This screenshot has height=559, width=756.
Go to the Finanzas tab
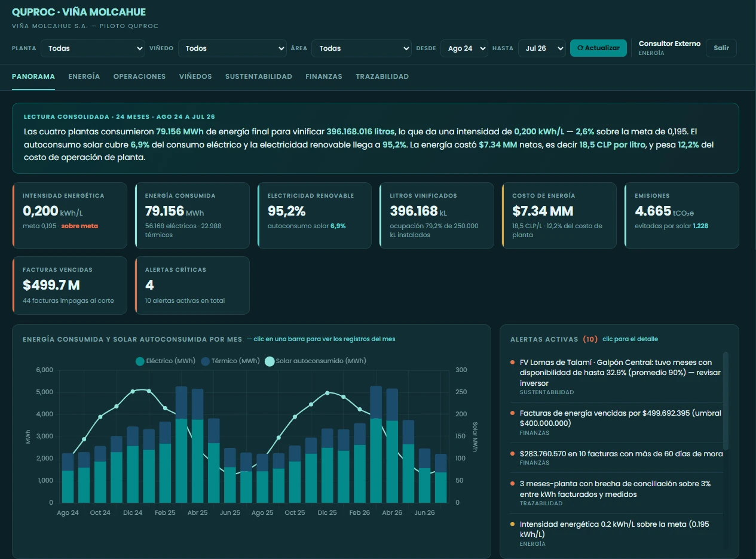click(324, 76)
